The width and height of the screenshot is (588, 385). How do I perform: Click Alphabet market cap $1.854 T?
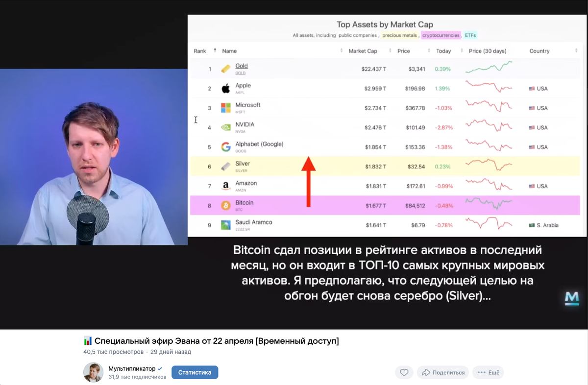click(x=375, y=147)
